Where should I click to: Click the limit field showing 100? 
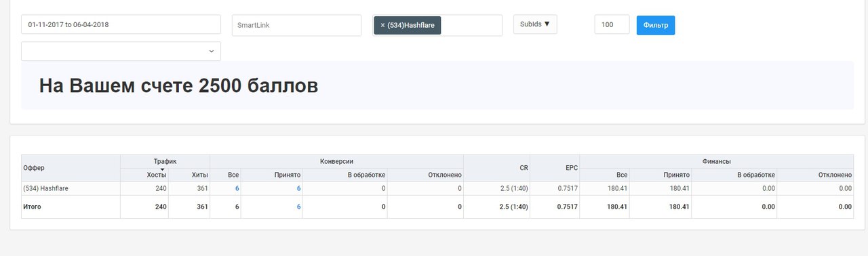[x=612, y=24]
